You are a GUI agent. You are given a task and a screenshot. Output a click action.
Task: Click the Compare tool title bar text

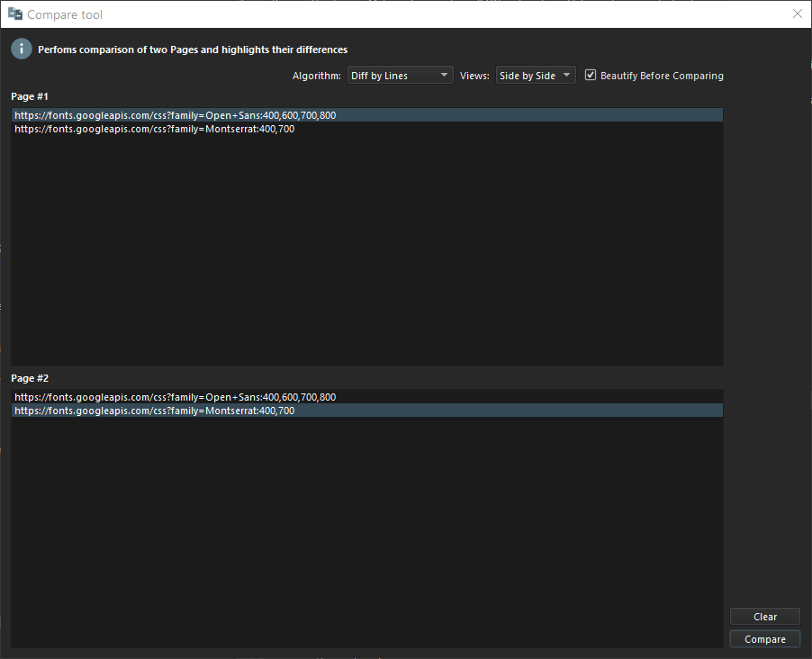[65, 14]
